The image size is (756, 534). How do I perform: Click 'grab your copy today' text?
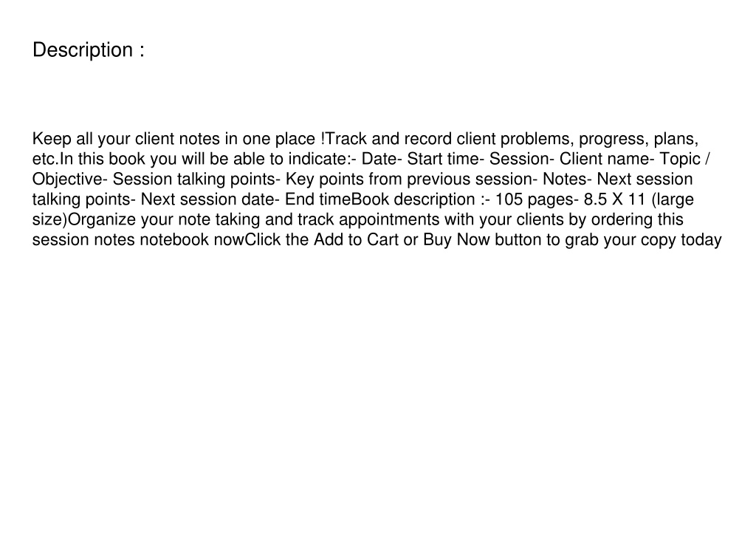(643, 240)
